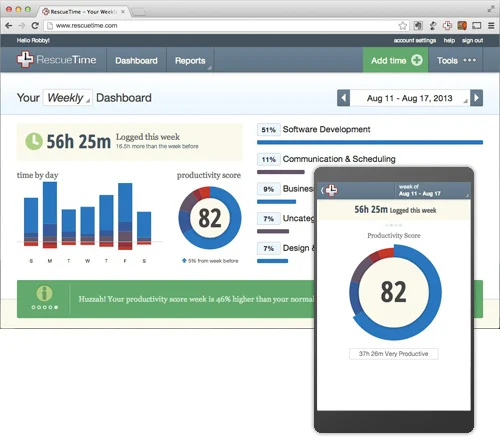Expand the Tools menu
The height and width of the screenshot is (444, 500).
[x=456, y=60]
